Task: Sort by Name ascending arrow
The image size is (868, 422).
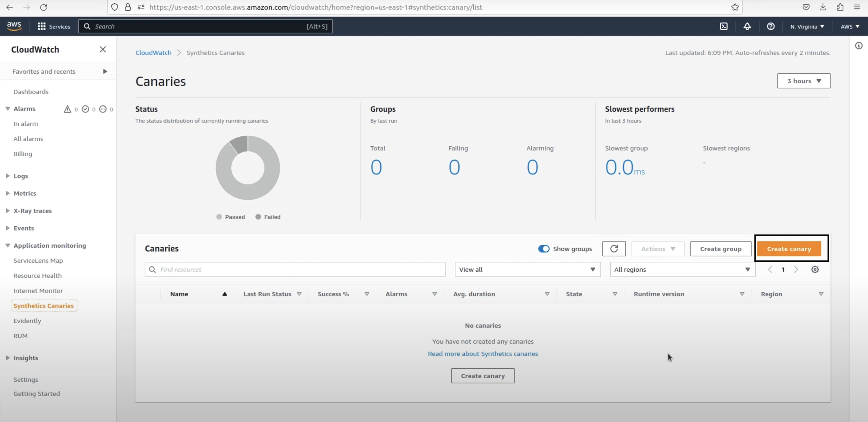Action: 225,294
